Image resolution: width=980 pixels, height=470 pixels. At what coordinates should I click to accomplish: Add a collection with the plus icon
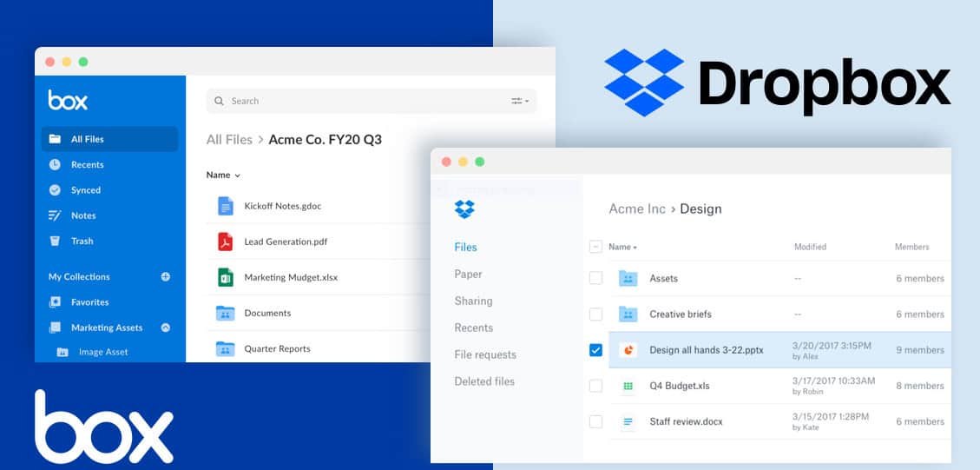point(166,276)
